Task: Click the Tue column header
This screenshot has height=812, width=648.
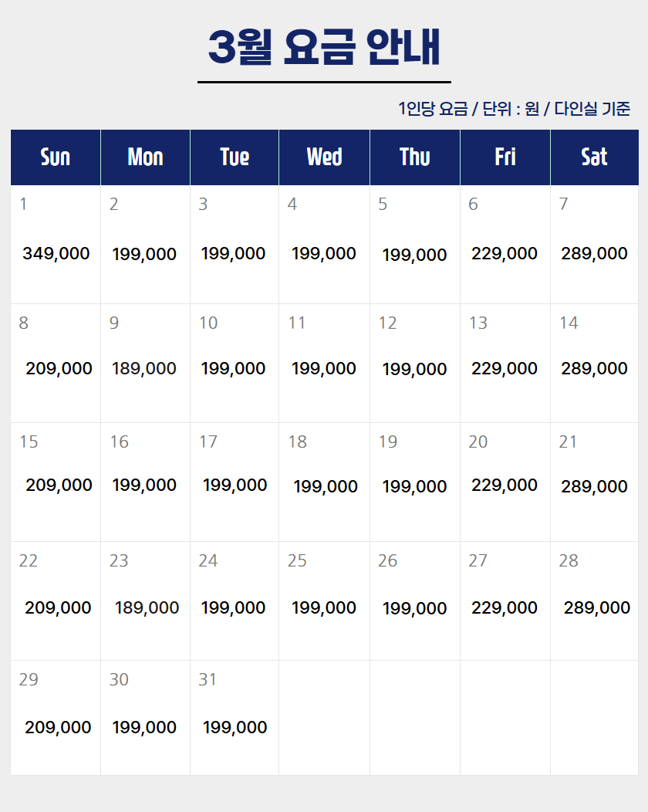Action: coord(235,157)
